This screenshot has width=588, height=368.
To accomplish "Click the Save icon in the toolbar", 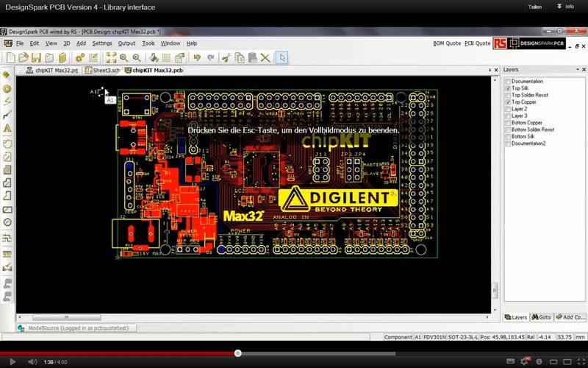I will [x=36, y=57].
